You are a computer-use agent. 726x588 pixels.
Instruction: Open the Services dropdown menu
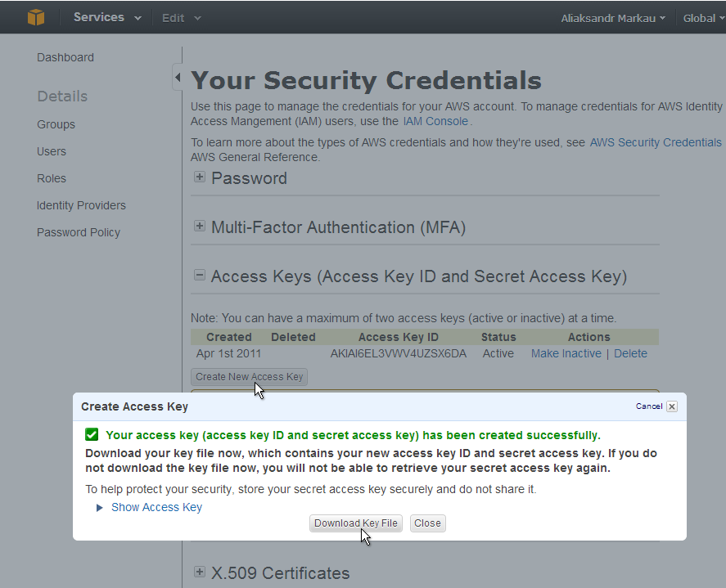[x=107, y=17]
